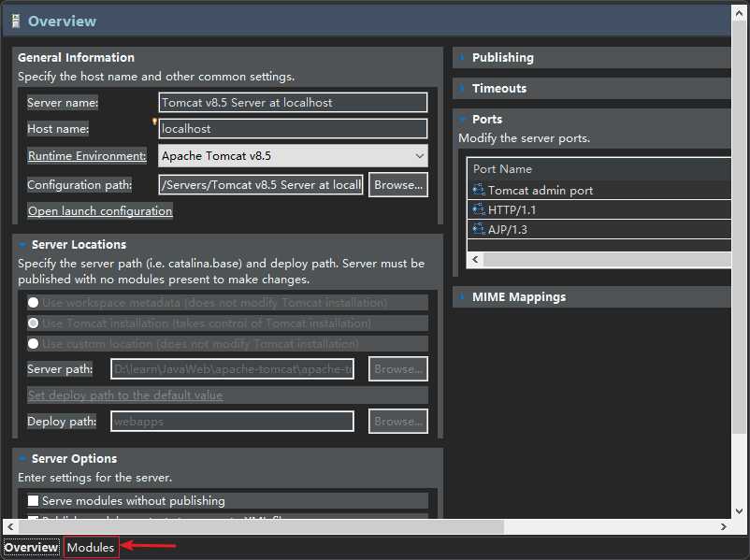Select the AJP/1.3 port row
The image size is (750, 560).
point(599,229)
